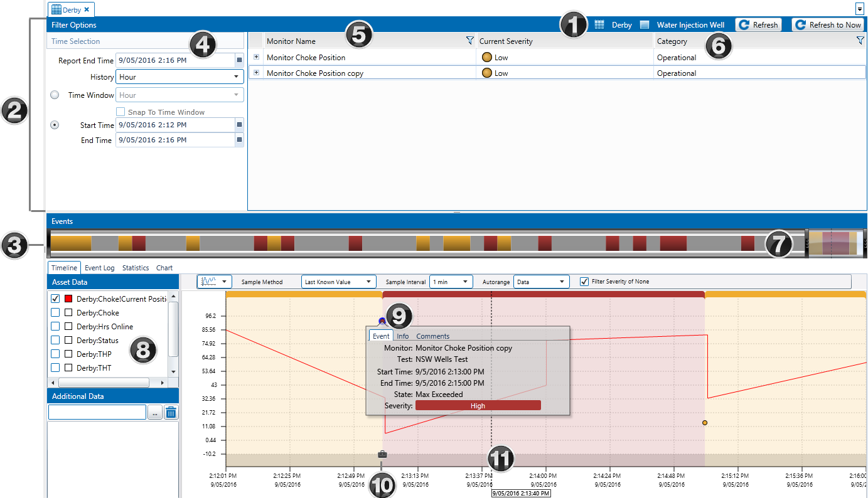Screen dimensions: 868x498
Task: Switch to the Event Log tab
Action: point(100,268)
